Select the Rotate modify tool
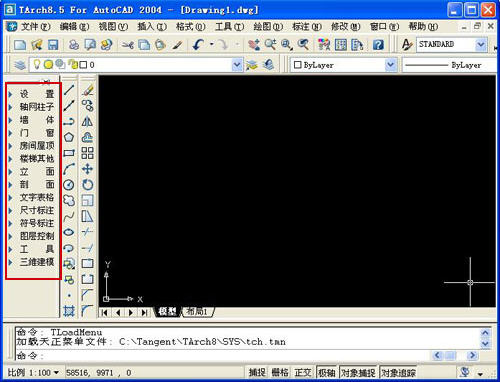The width and height of the screenshot is (500, 382). [87, 185]
